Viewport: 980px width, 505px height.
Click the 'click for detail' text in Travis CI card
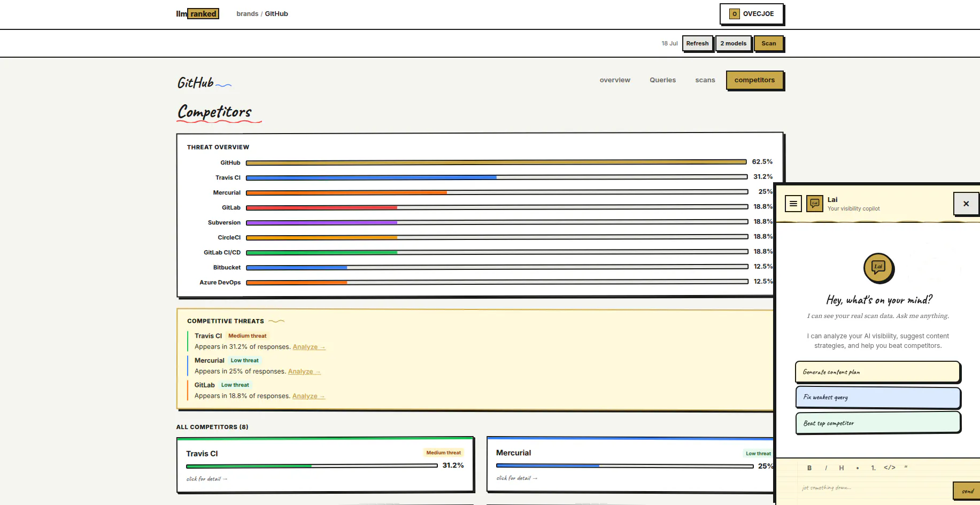(x=206, y=479)
